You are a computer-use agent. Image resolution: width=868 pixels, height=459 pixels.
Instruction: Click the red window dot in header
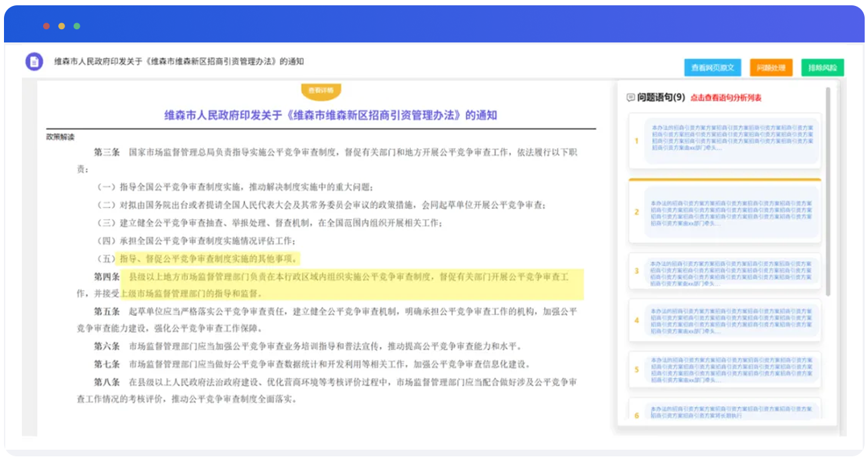[46, 26]
